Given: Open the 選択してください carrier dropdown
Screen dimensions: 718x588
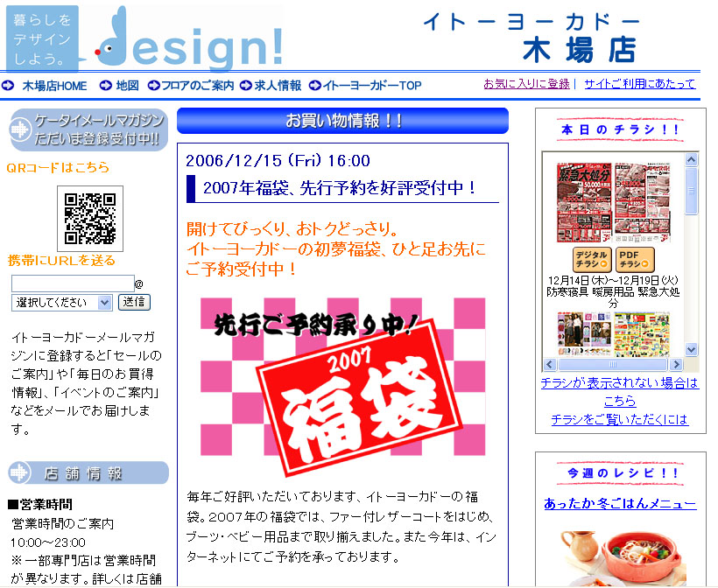Looking at the screenshot, I should (61, 302).
